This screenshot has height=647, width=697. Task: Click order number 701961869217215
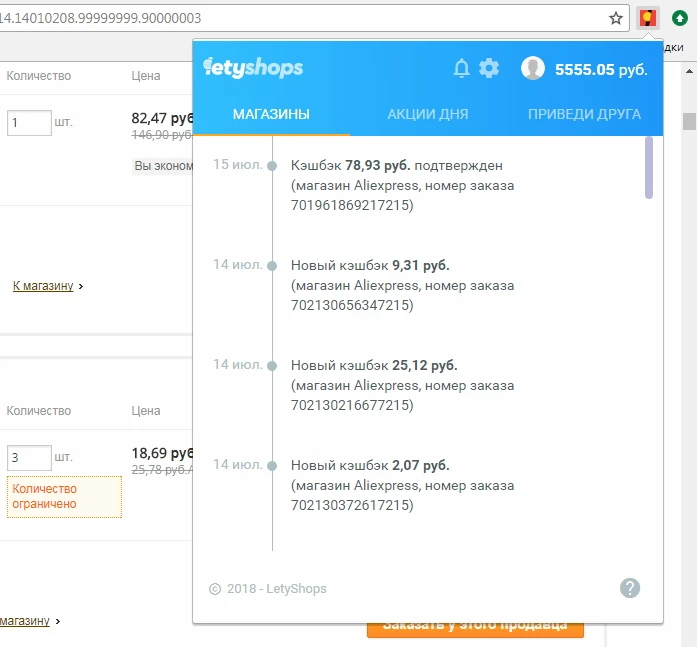click(x=350, y=205)
